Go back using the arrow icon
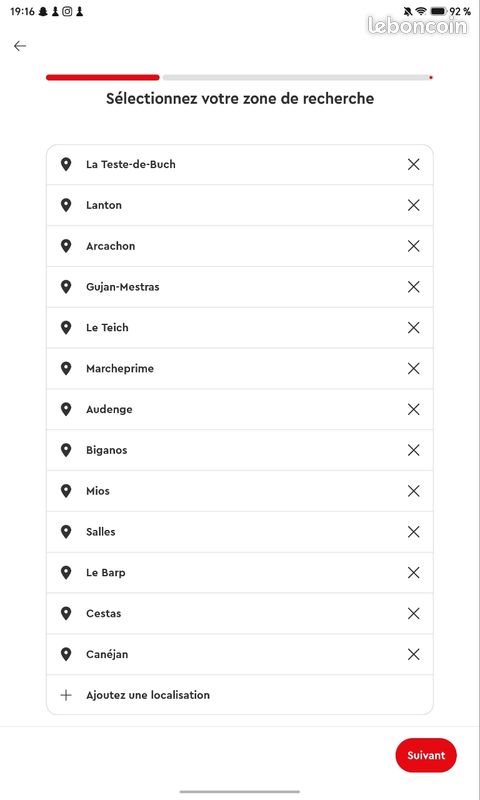This screenshot has width=480, height=800. pyautogui.click(x=20, y=46)
